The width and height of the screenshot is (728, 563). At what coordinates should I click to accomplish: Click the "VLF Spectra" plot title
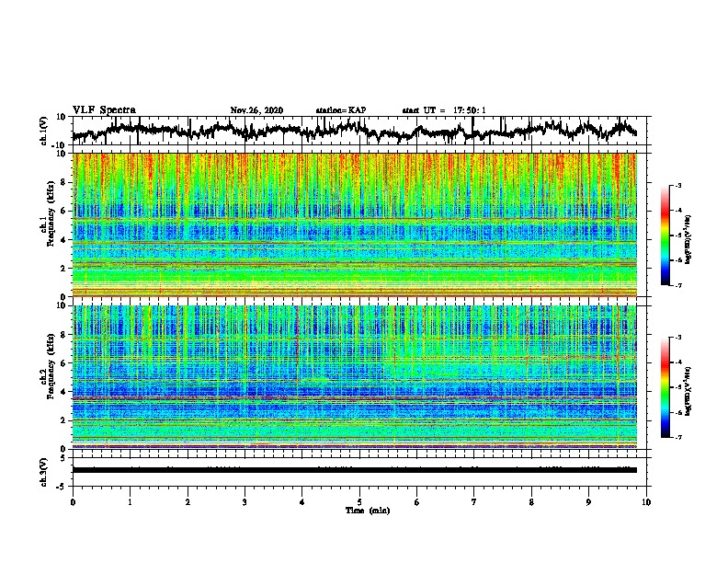104,110
